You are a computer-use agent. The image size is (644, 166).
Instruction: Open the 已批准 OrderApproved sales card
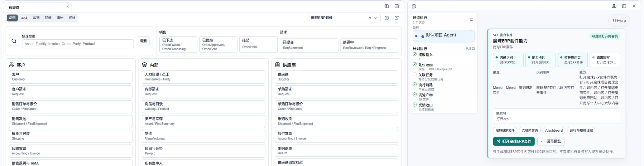[218, 44]
